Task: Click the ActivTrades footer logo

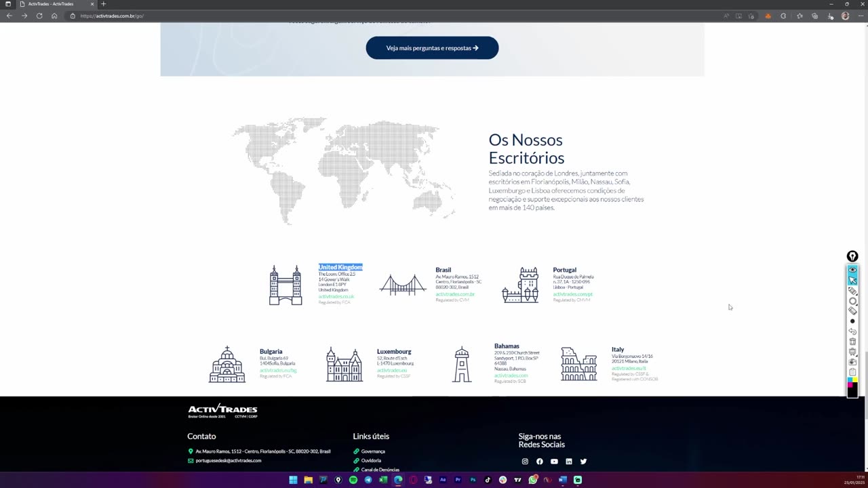Action: tap(222, 411)
